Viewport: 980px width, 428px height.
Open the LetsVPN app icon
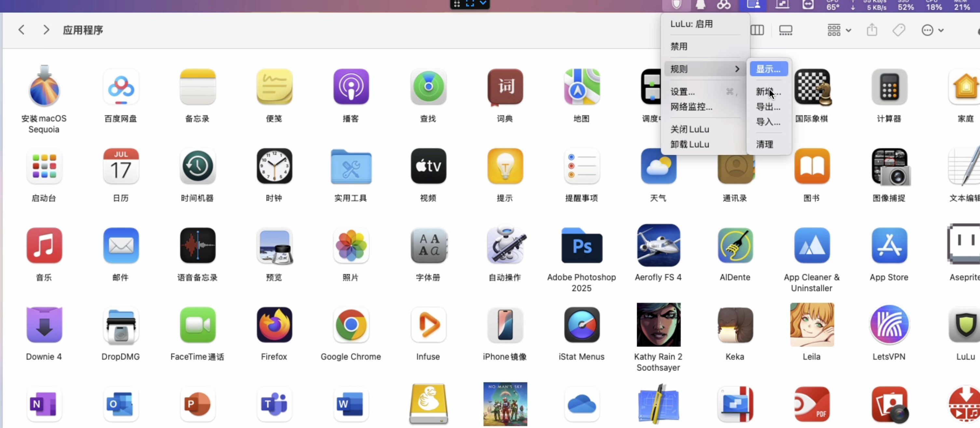[x=889, y=325]
